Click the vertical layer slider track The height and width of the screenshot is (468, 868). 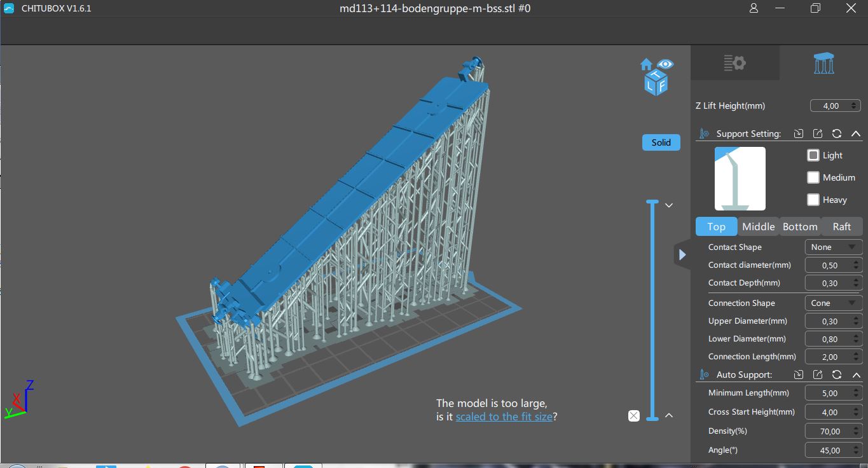click(652, 310)
